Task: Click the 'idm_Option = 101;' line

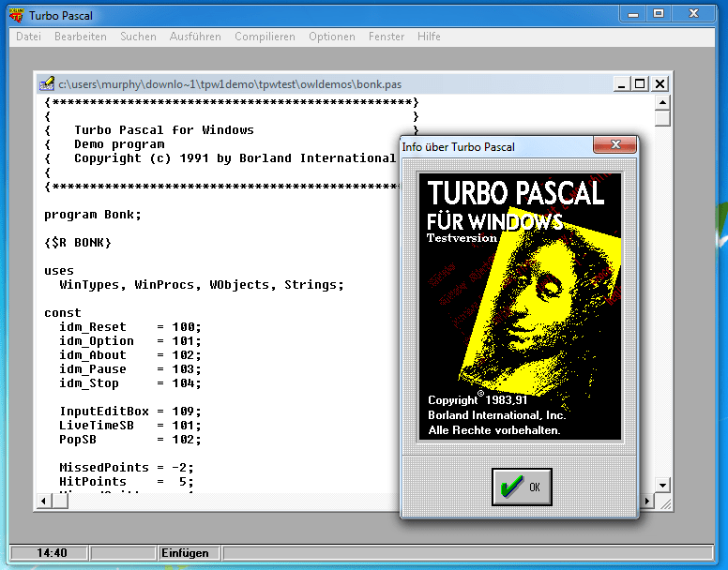Action: click(130, 341)
